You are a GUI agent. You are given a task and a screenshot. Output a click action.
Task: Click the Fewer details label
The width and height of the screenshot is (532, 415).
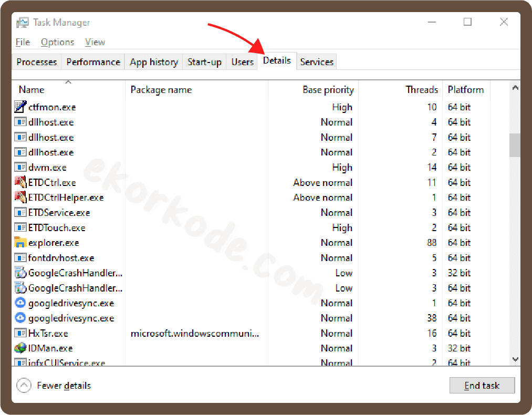(64, 386)
